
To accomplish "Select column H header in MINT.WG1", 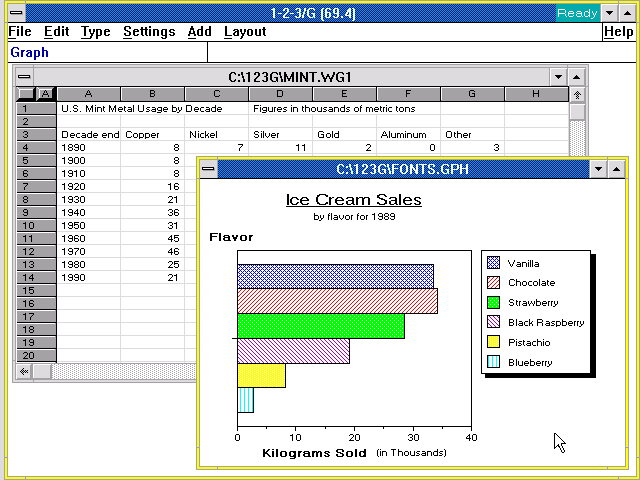I will (536, 94).
